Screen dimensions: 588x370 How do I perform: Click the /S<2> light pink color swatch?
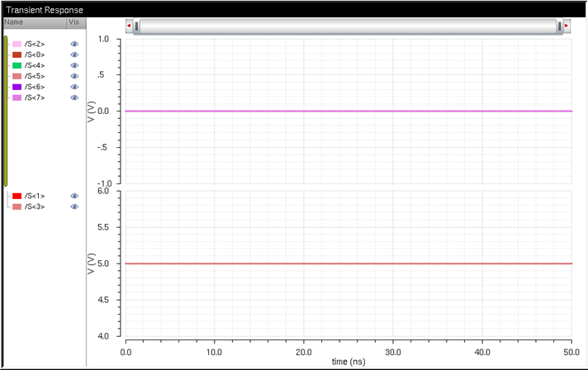click(x=17, y=45)
